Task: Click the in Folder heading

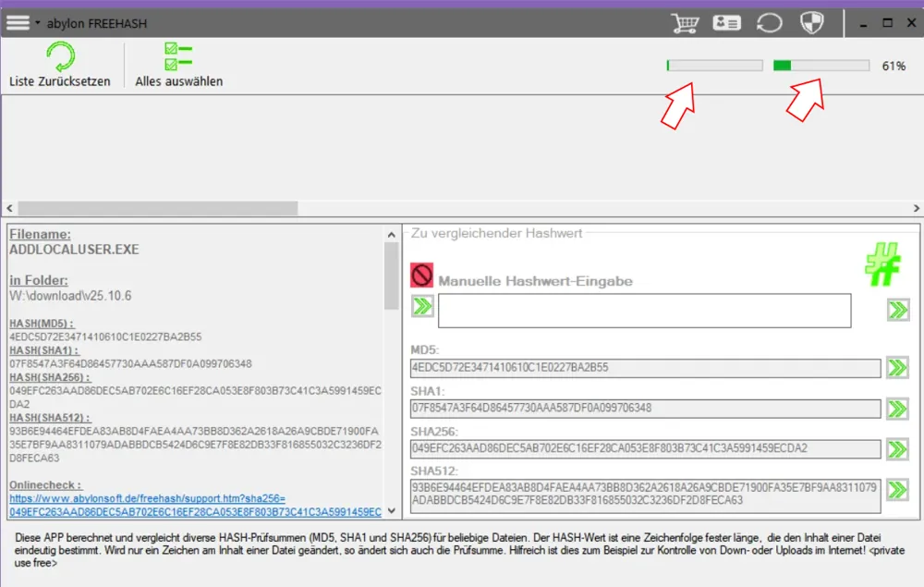Action: (x=38, y=280)
